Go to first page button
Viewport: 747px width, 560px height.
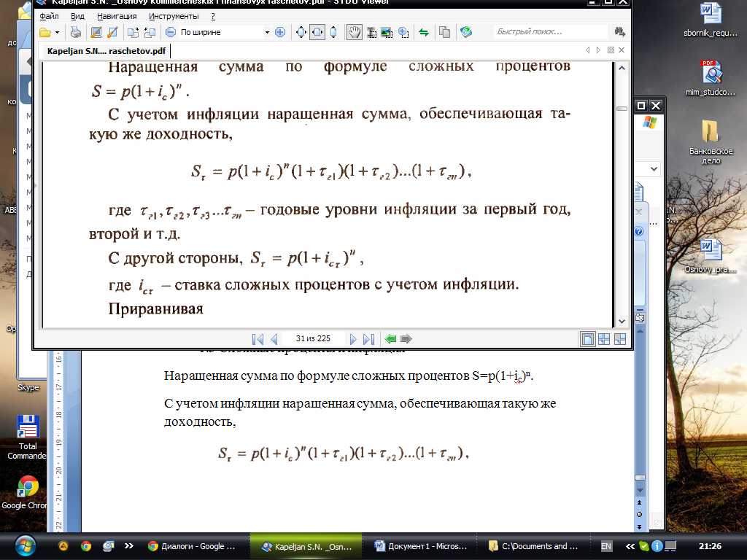[258, 339]
